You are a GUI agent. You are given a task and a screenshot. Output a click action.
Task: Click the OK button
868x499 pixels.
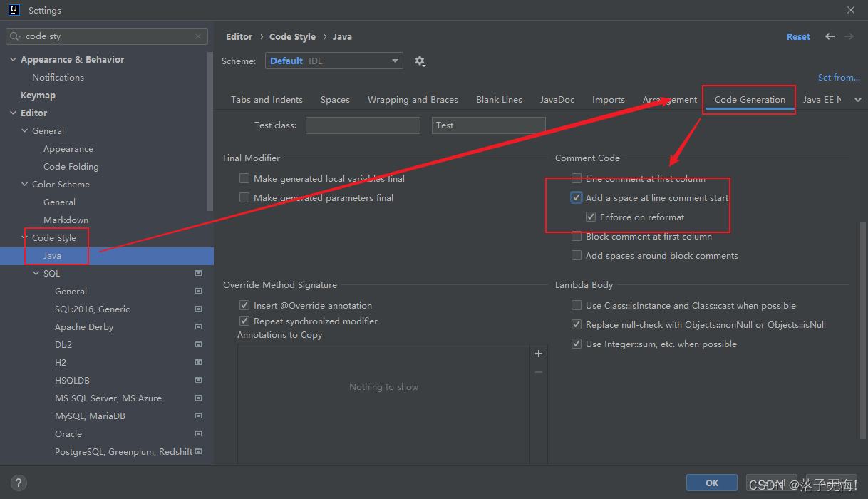(712, 483)
